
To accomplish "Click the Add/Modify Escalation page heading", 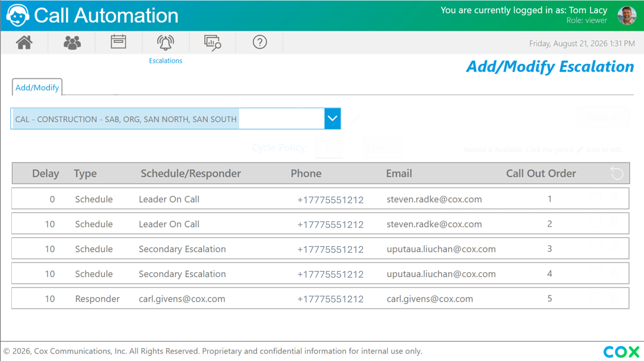I will (x=550, y=67).
